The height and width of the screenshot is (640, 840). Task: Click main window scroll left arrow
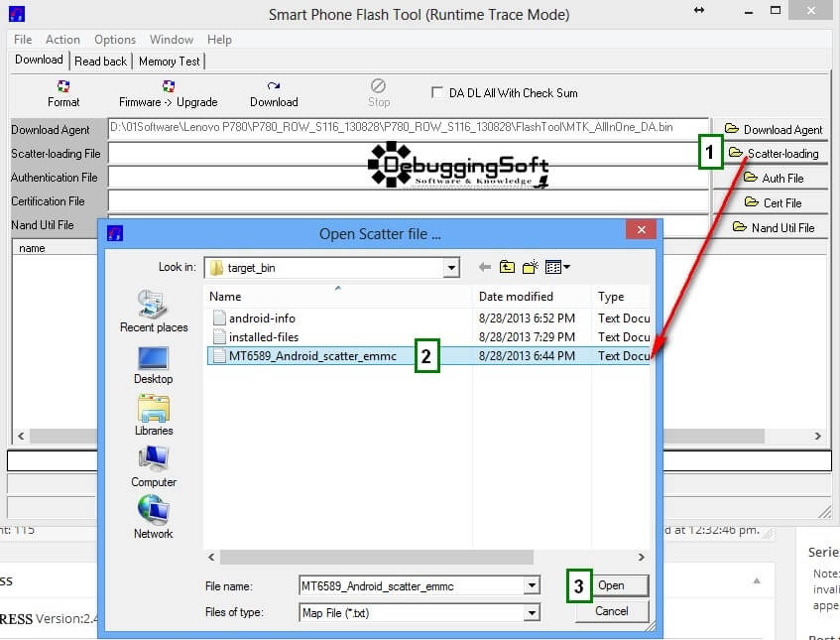21,436
